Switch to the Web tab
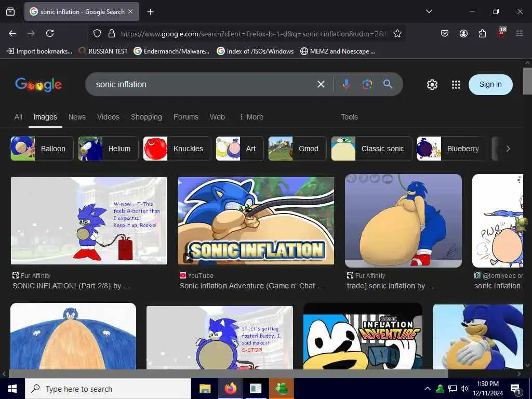The image size is (532, 399). click(x=217, y=117)
